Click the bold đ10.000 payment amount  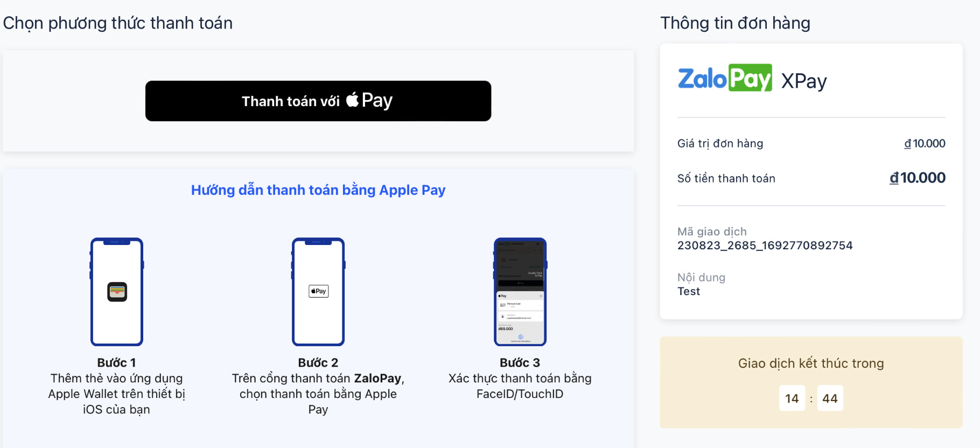click(916, 178)
